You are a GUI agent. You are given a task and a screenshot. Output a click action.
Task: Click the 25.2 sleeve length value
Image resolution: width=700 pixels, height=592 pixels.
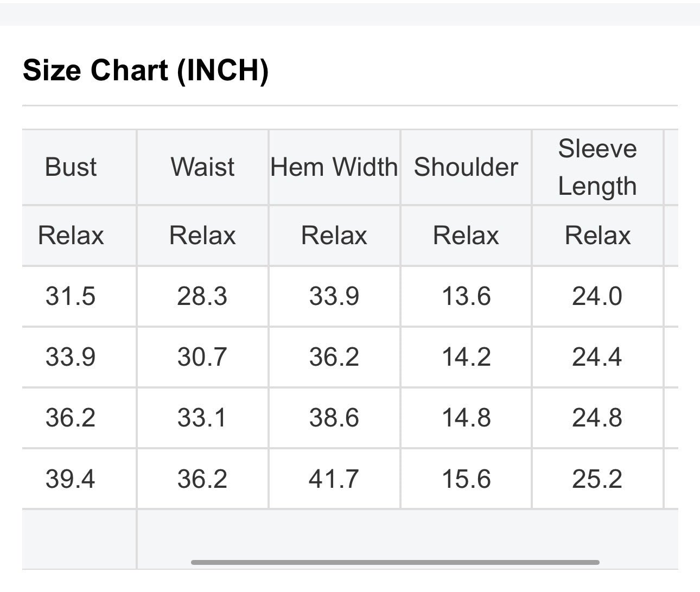(597, 479)
